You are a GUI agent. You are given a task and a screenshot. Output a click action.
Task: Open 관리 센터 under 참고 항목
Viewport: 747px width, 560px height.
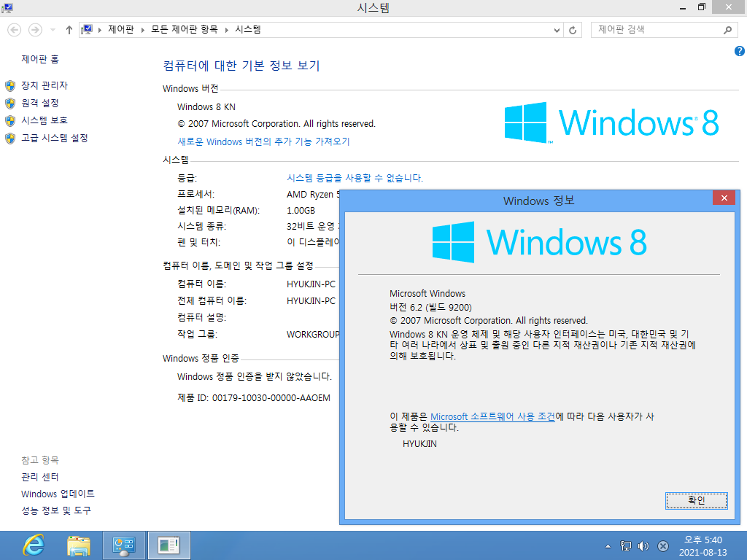(40, 477)
